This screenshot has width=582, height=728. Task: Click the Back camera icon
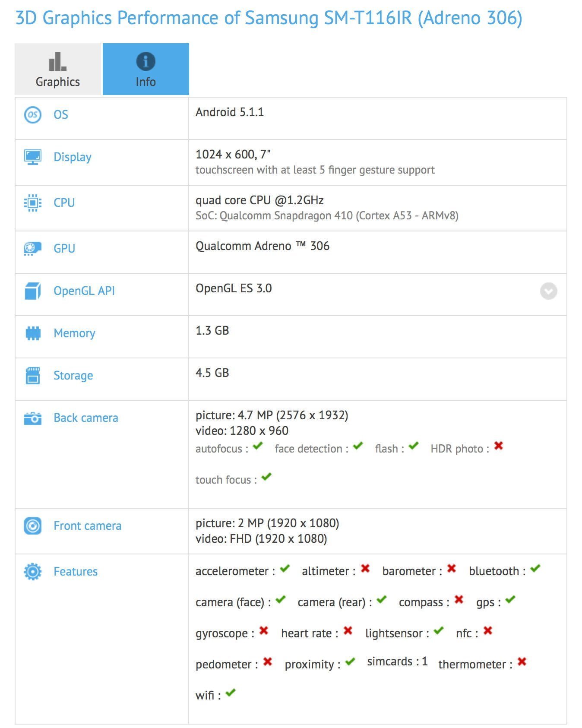click(33, 418)
